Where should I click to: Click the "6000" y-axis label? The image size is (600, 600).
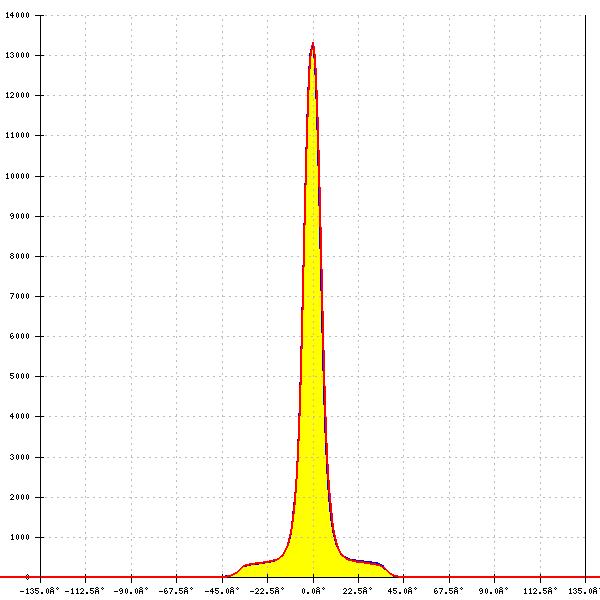[20, 336]
